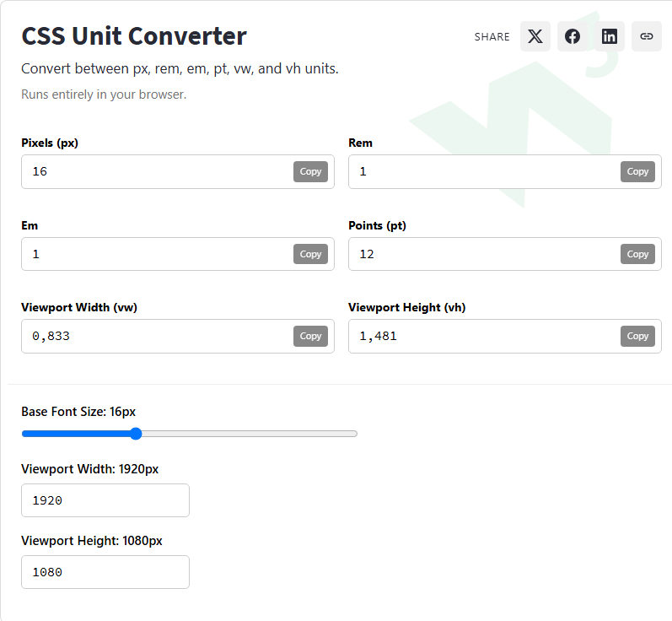Viewport: 672px width, 621px height.
Task: Click the Base Font Size slider handle
Action: 136,434
